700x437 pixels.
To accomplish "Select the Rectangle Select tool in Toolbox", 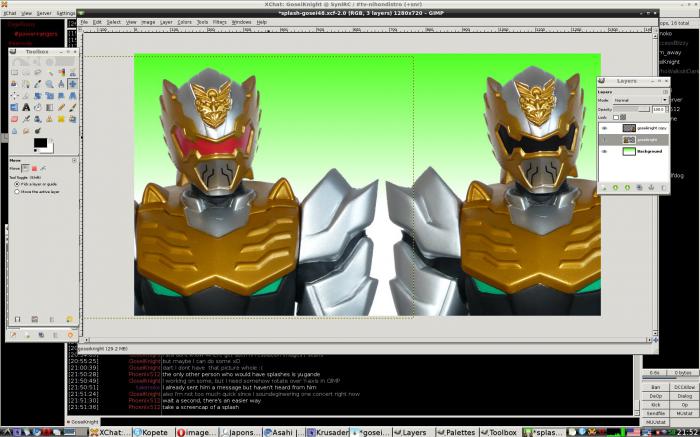I will click(14, 72).
